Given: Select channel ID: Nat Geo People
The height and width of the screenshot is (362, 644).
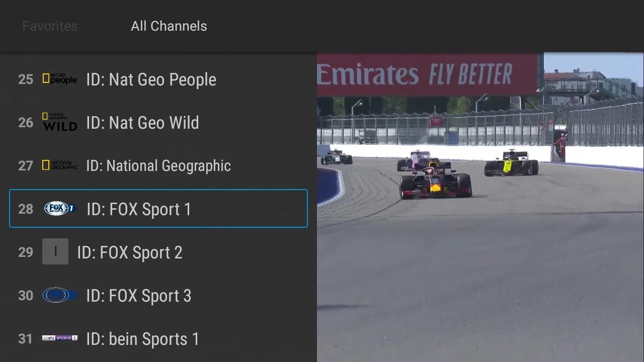Looking at the screenshot, I should point(158,79).
